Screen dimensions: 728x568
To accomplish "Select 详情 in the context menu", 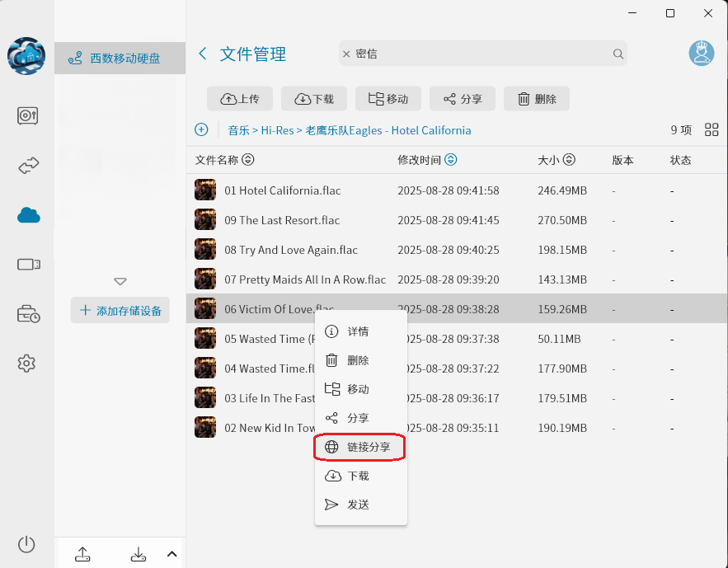I will pyautogui.click(x=359, y=331).
